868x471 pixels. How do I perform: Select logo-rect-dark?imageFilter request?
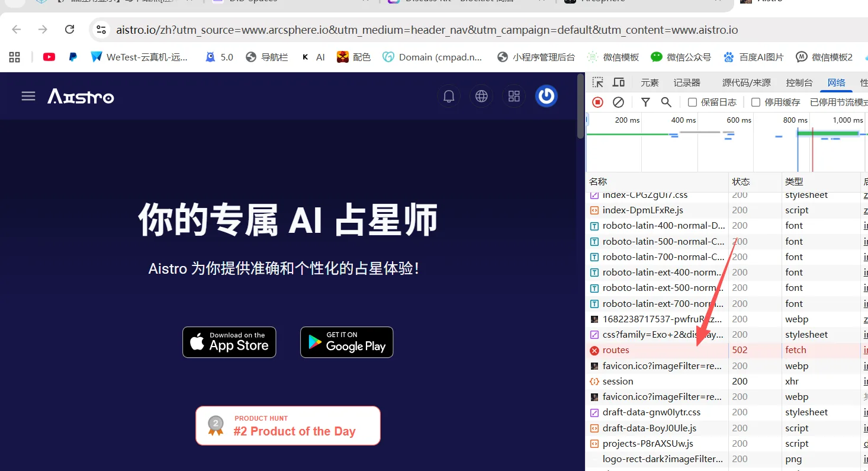coord(727,459)
